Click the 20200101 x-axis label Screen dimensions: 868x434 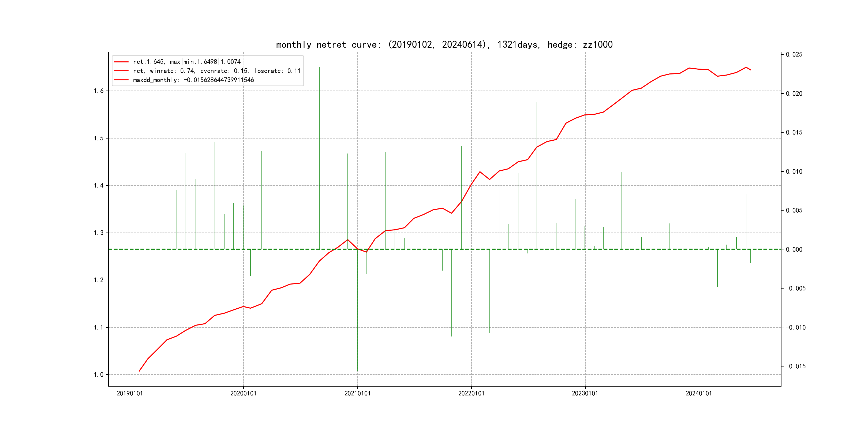point(243,393)
